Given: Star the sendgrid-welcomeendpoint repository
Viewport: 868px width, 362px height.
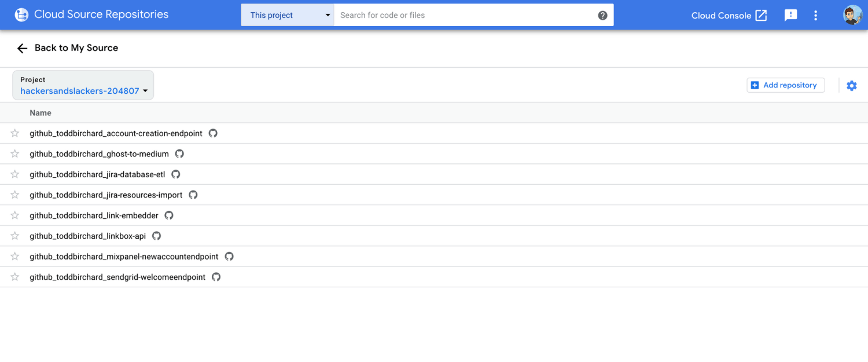Looking at the screenshot, I should coord(15,277).
